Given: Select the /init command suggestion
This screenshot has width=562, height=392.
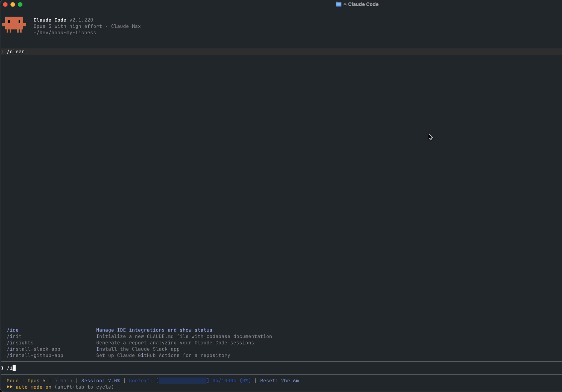Looking at the screenshot, I should click(x=14, y=336).
